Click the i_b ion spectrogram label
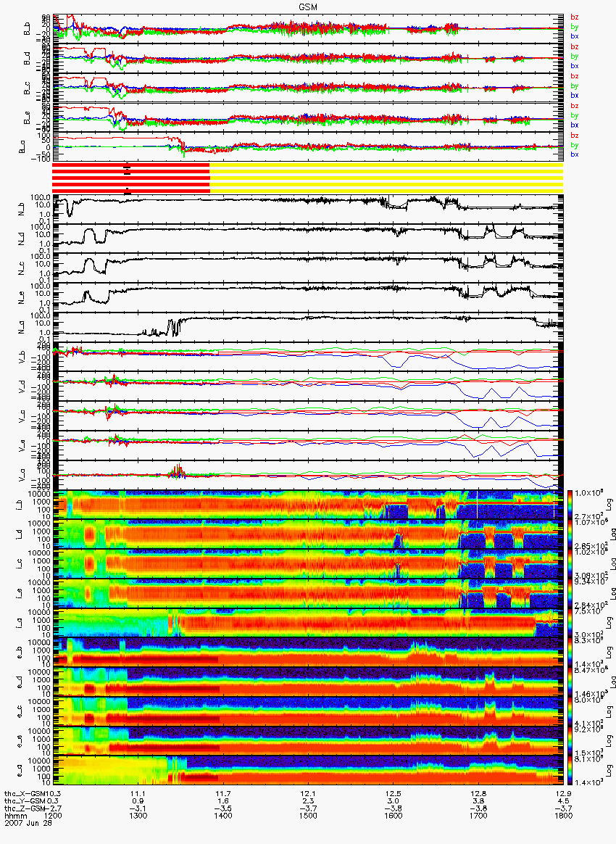Image resolution: width=616 pixels, height=844 pixels. pos(20,505)
